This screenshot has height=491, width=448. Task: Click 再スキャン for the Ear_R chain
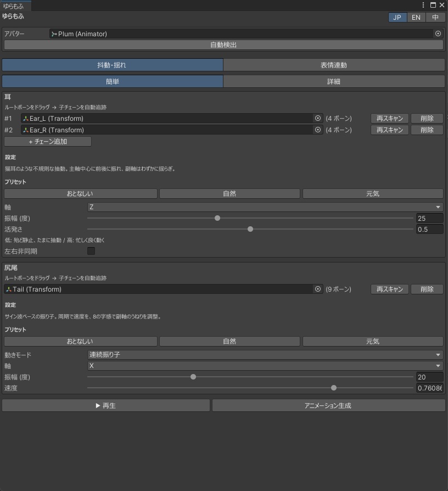tap(389, 130)
